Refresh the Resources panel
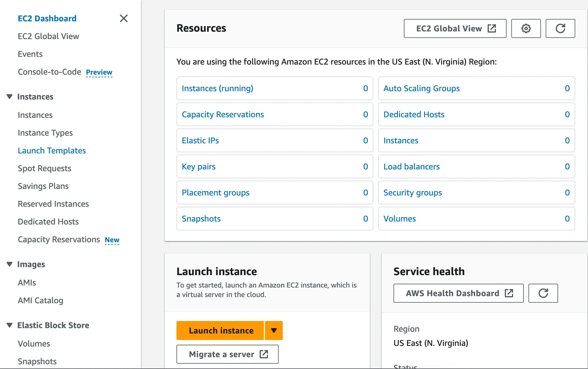The height and width of the screenshot is (369, 588). click(560, 28)
